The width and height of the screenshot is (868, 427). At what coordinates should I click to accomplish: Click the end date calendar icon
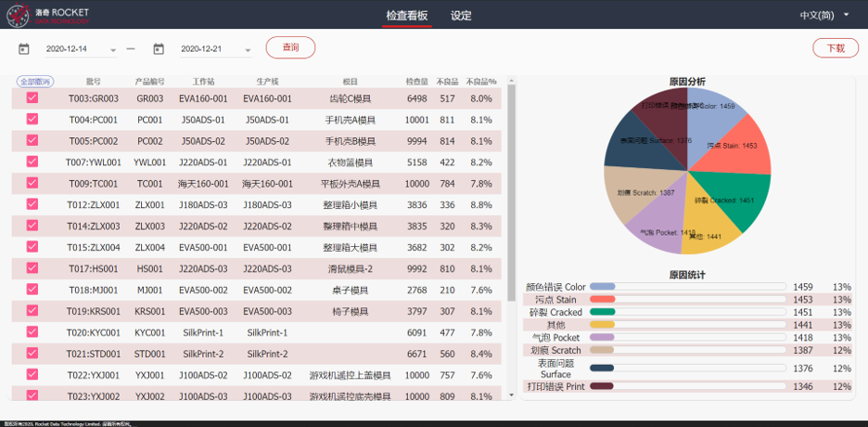tap(159, 49)
